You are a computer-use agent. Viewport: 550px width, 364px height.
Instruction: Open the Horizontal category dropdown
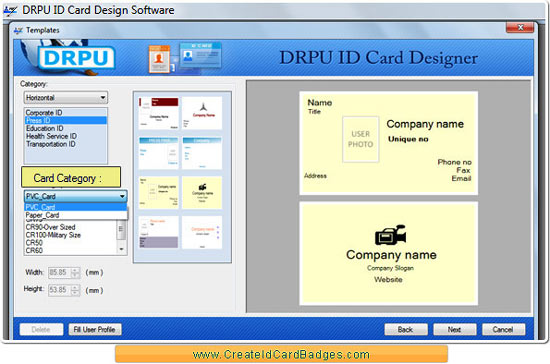(66, 97)
